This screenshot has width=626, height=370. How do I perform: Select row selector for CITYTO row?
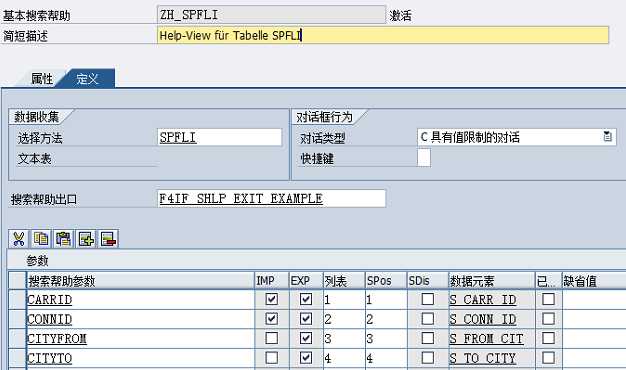coord(17,358)
